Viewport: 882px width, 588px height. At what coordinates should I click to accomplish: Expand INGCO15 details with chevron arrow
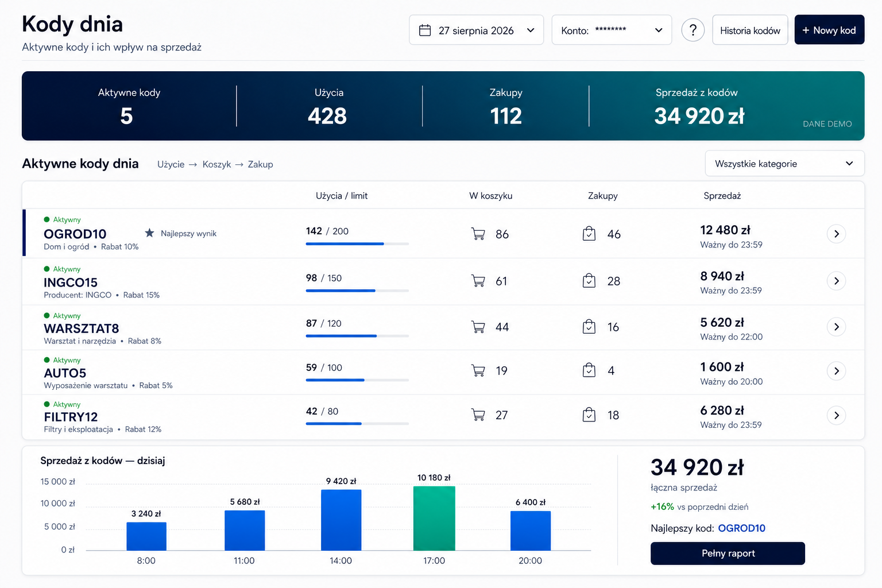point(836,281)
